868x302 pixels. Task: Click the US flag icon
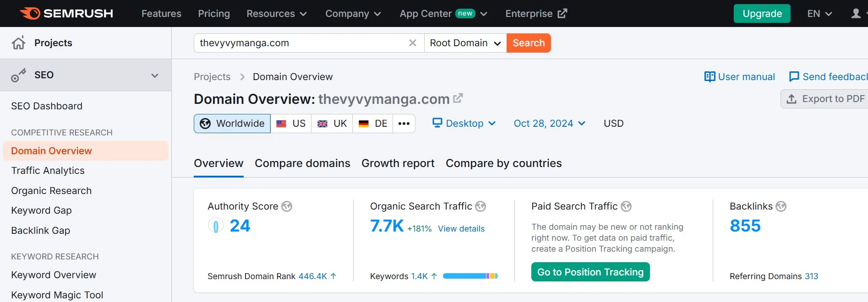(x=281, y=124)
